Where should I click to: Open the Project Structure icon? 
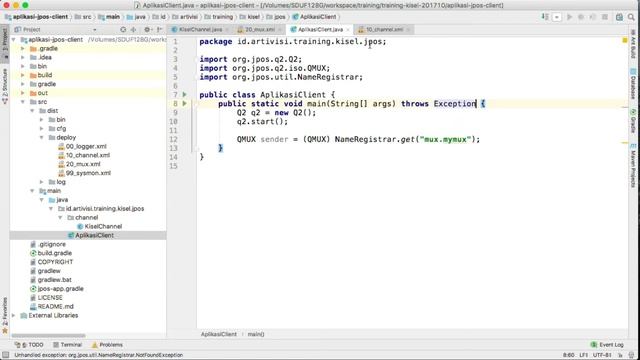(x=619, y=17)
